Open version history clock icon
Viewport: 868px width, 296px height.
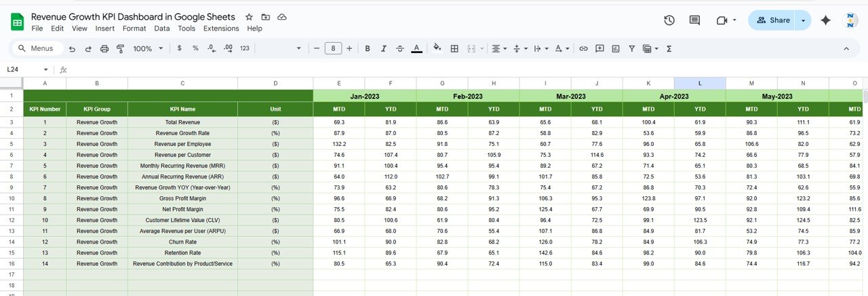(x=669, y=20)
